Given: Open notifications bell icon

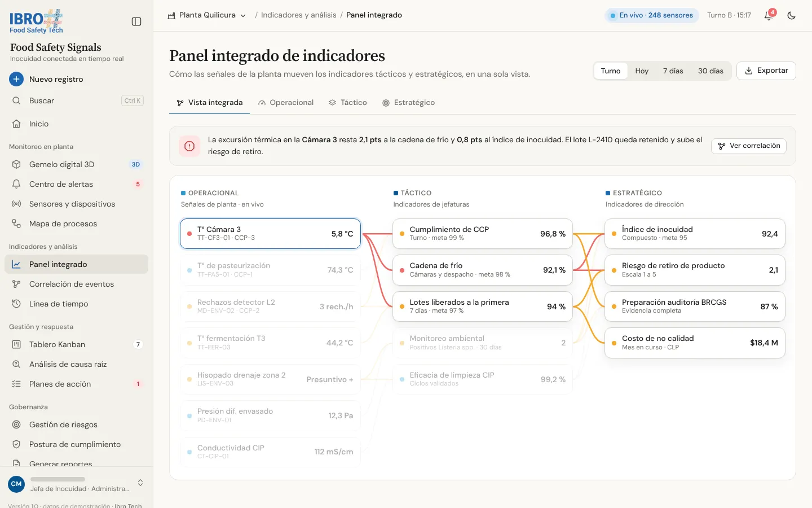Looking at the screenshot, I should pos(768,15).
